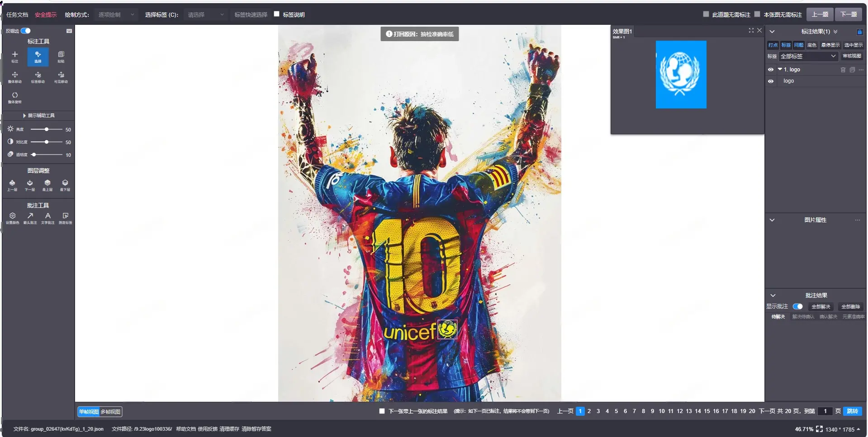This screenshot has height=437, width=868.
Task: Click 上一题 previous question button
Action: coord(820,14)
